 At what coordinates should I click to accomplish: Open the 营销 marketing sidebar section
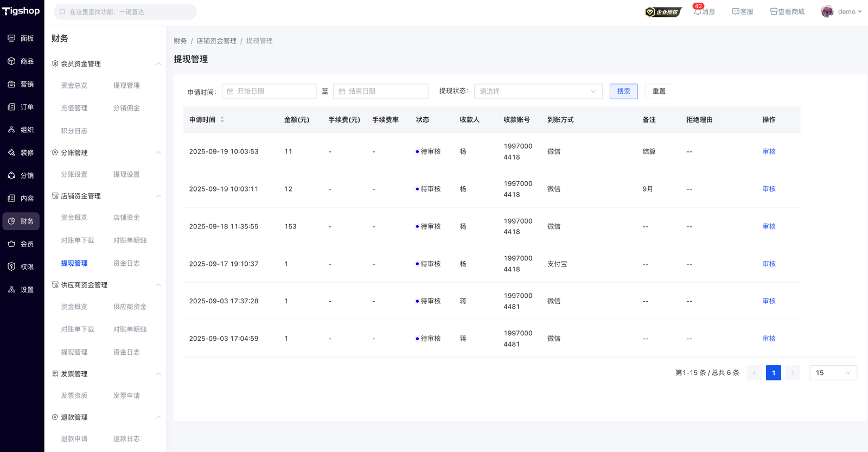point(21,84)
